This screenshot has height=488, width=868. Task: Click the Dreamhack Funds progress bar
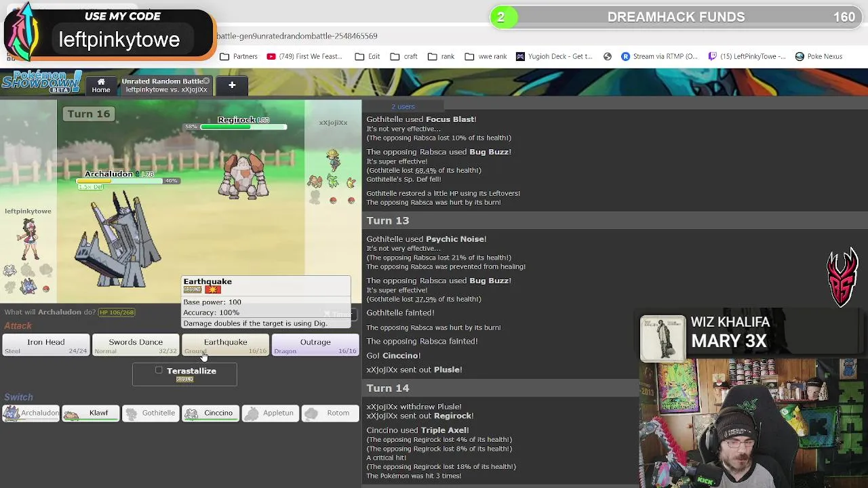tap(676, 17)
